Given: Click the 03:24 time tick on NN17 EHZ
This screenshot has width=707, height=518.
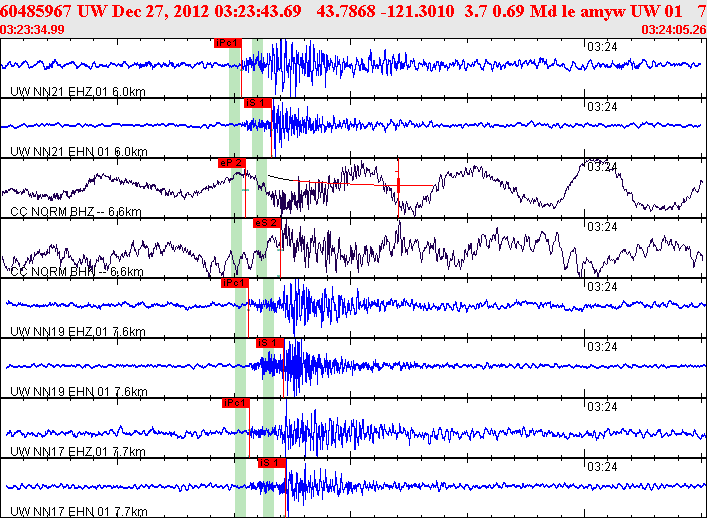Looking at the screenshot, I should coord(602,407).
